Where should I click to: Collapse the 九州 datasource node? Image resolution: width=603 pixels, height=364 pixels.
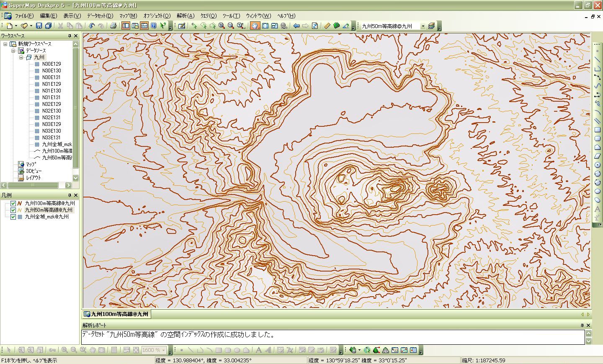tap(21, 57)
